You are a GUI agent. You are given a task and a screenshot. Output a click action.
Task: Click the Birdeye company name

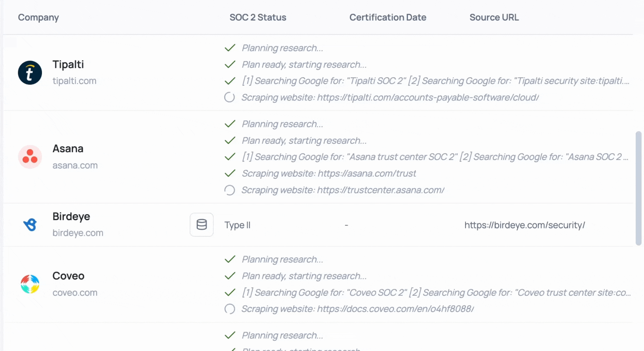coord(71,216)
